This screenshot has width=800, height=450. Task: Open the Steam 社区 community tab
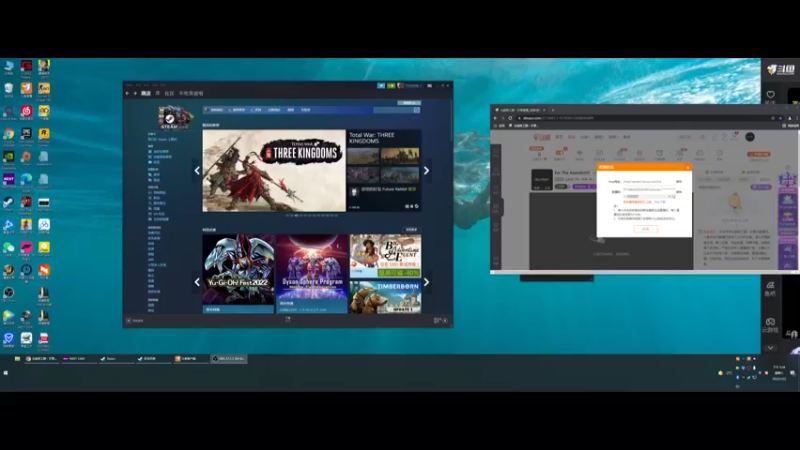point(169,93)
